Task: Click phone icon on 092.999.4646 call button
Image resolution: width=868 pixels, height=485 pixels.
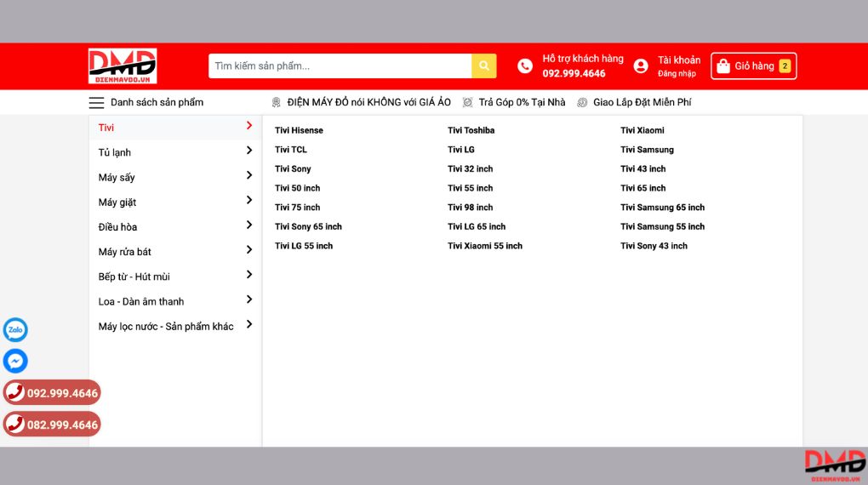Action: point(15,392)
